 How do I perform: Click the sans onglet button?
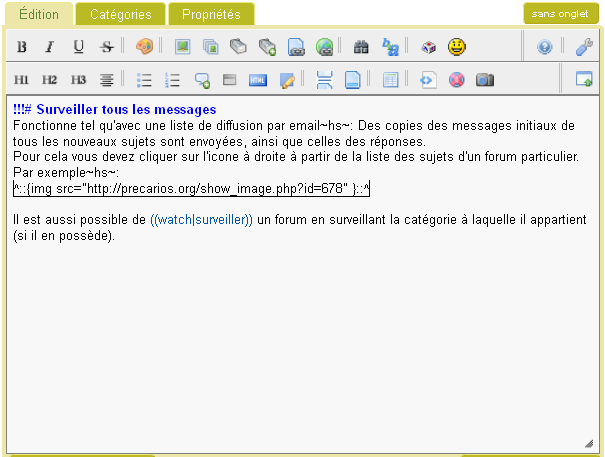(x=560, y=14)
